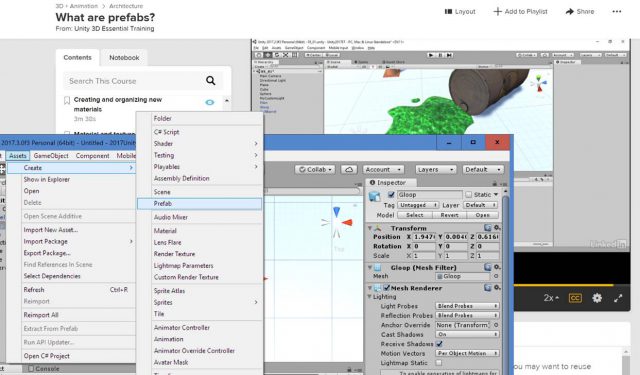Viewport: 640px width, 375px height.
Task: Open Transform component gear settings icon
Action: pyautogui.click(x=497, y=228)
